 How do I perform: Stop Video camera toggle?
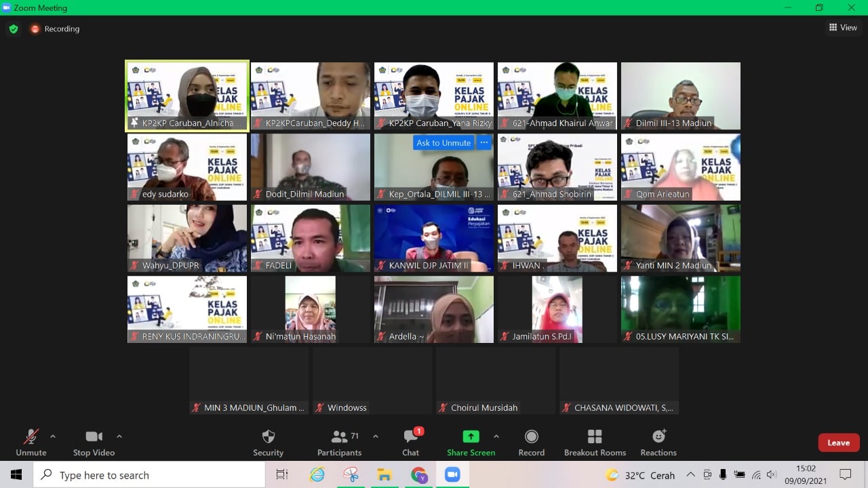pyautogui.click(x=94, y=443)
